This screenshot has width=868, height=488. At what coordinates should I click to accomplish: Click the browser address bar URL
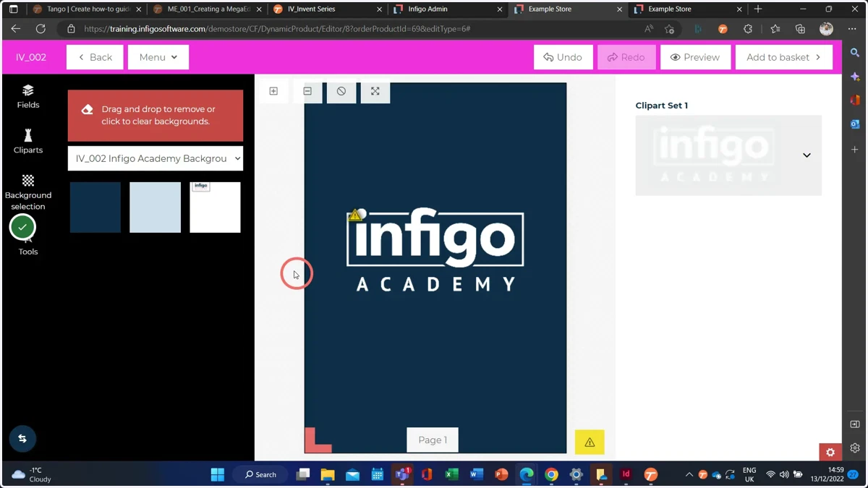tap(277, 29)
